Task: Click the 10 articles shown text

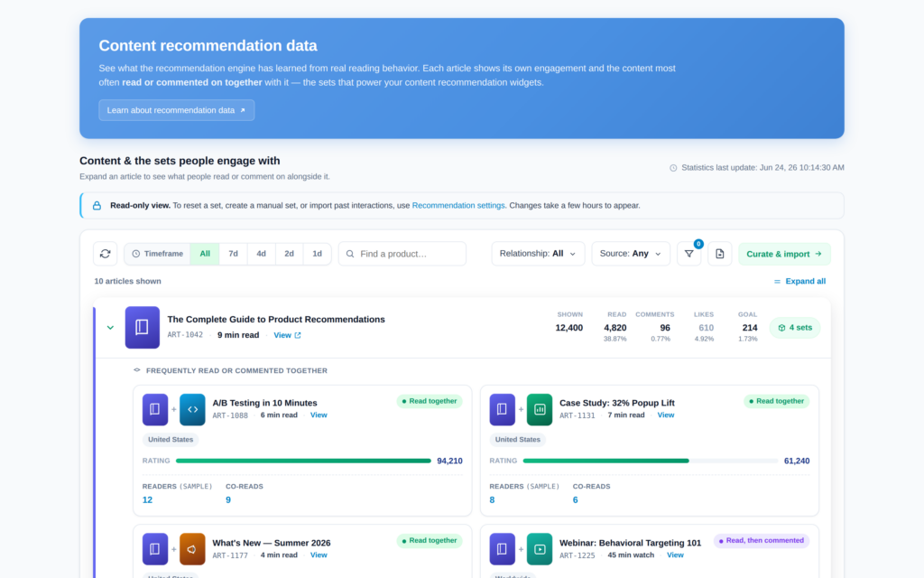Action: pos(128,282)
